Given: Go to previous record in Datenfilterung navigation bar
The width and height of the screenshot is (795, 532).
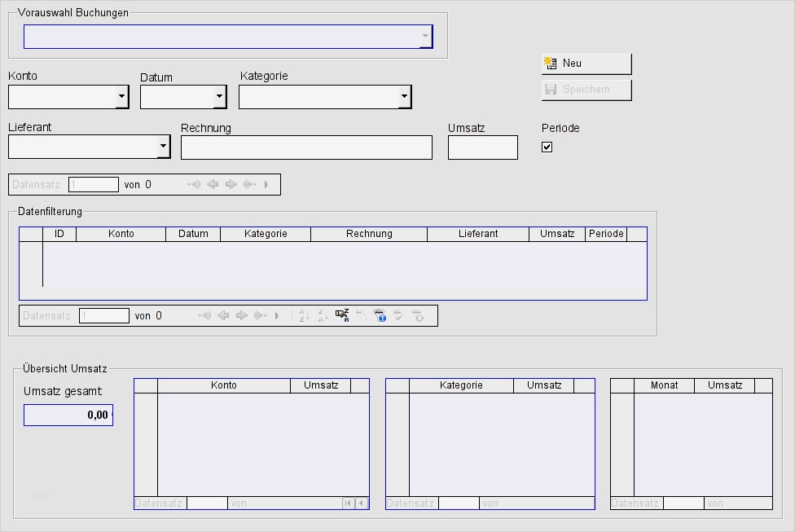Looking at the screenshot, I should click(x=223, y=316).
